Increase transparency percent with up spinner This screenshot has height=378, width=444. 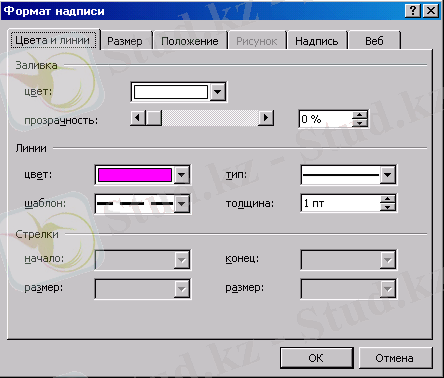(x=359, y=115)
